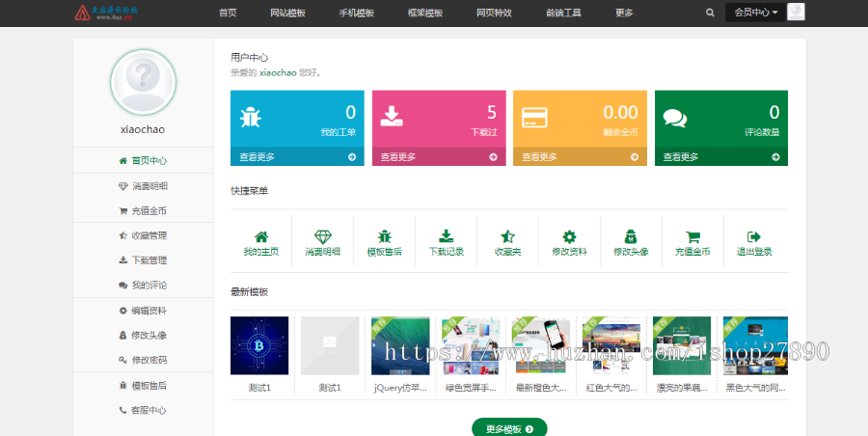Click the bug icon on 我的工单 card
This screenshot has width=868, height=436.
[x=250, y=118]
